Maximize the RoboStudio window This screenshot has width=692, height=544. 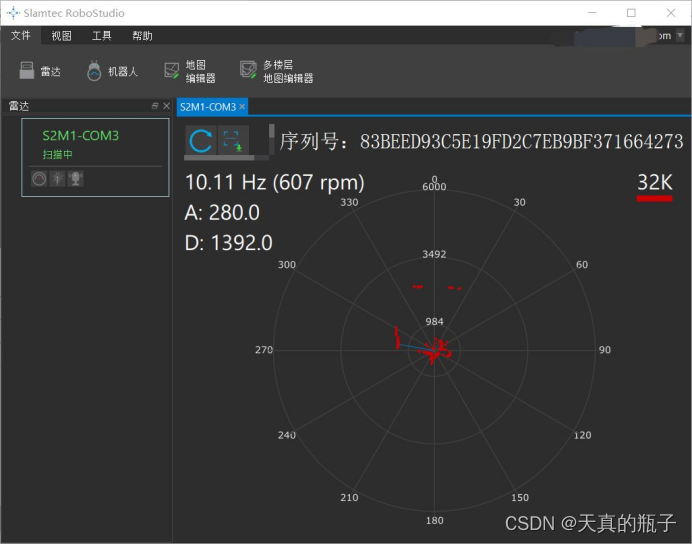pyautogui.click(x=631, y=13)
